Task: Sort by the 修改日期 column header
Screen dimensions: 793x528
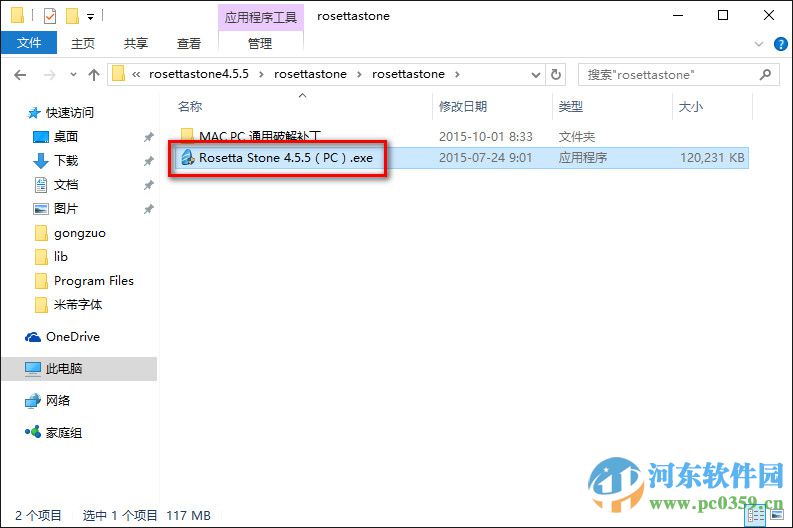Action: 463,106
